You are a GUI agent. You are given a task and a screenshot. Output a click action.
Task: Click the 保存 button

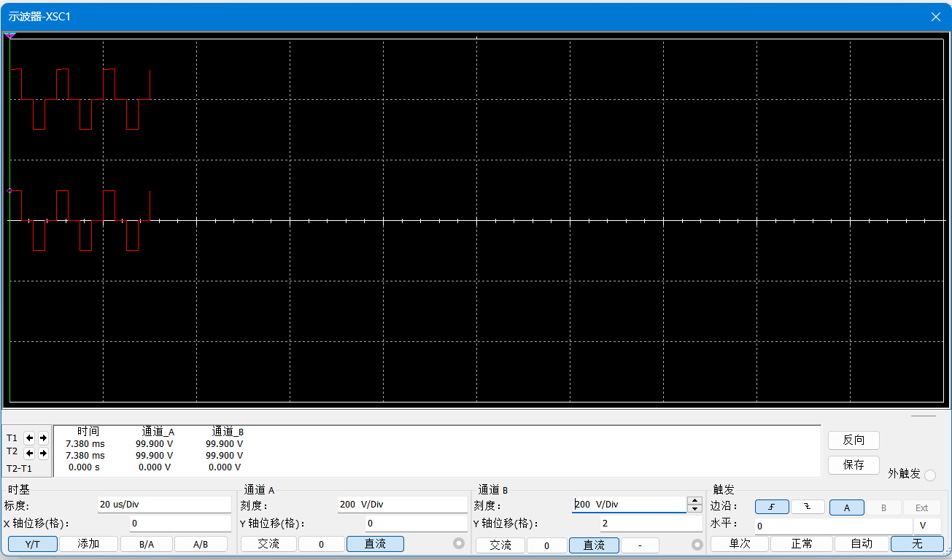[854, 464]
